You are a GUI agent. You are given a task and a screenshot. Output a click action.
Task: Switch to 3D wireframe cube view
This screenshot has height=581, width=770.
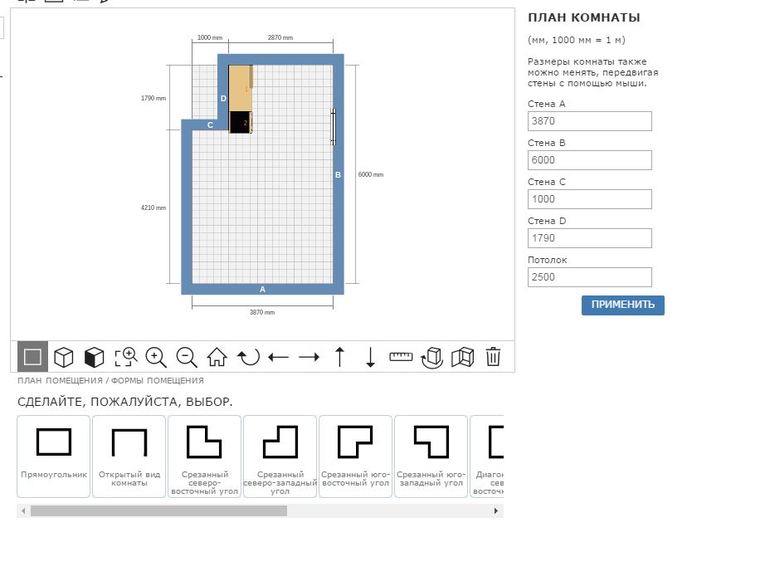64,357
